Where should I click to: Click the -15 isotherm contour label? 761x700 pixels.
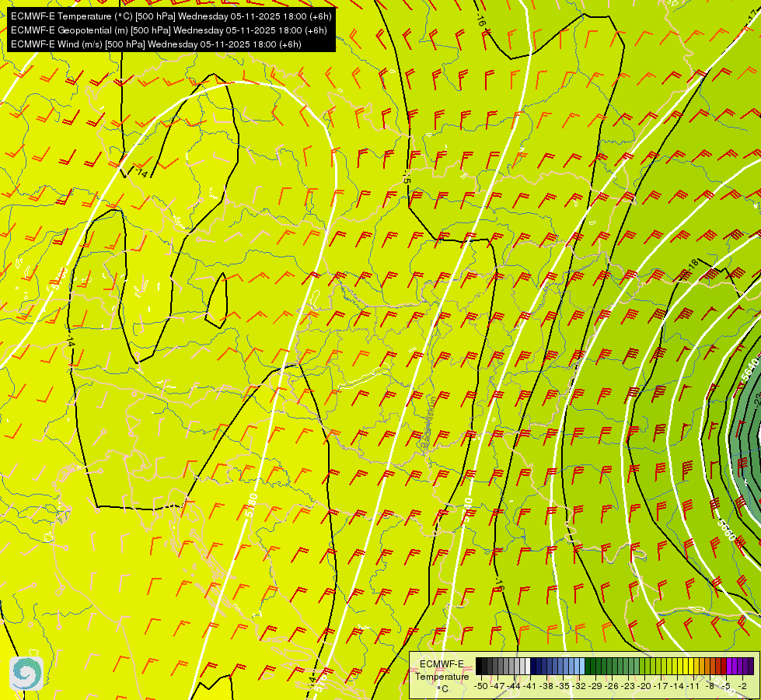[407, 177]
